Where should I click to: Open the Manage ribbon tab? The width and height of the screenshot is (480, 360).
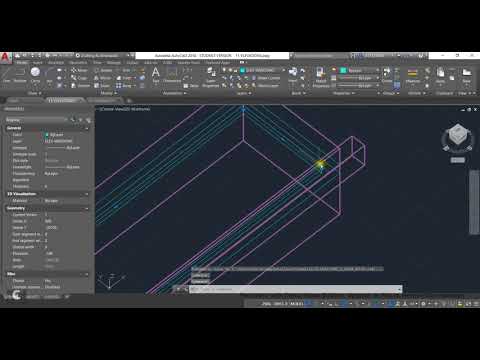114,63
